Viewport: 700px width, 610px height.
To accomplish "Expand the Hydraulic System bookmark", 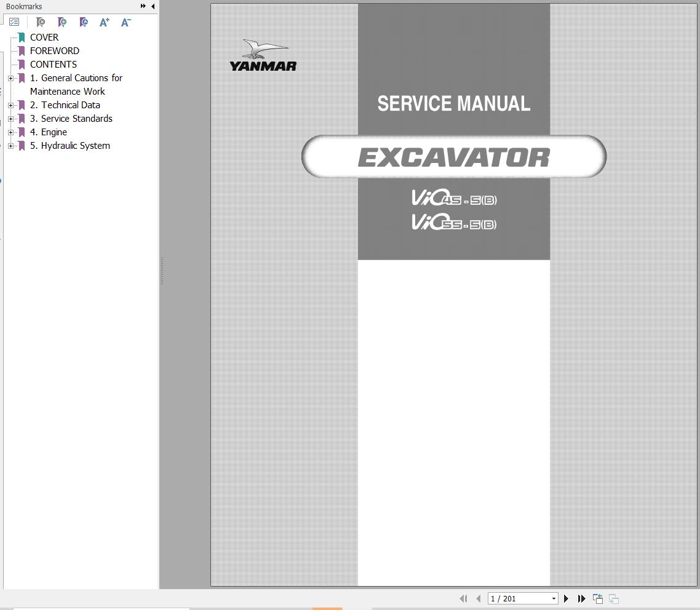I will [10, 146].
